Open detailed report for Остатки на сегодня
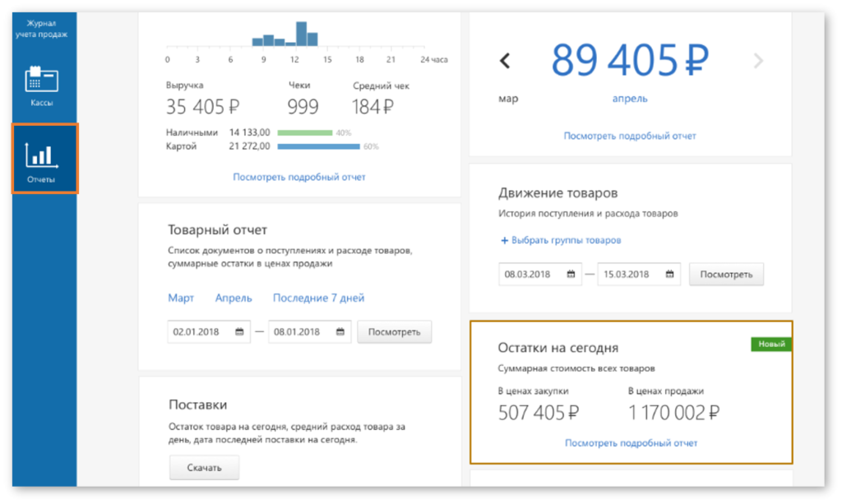The width and height of the screenshot is (842, 504). coord(630,442)
